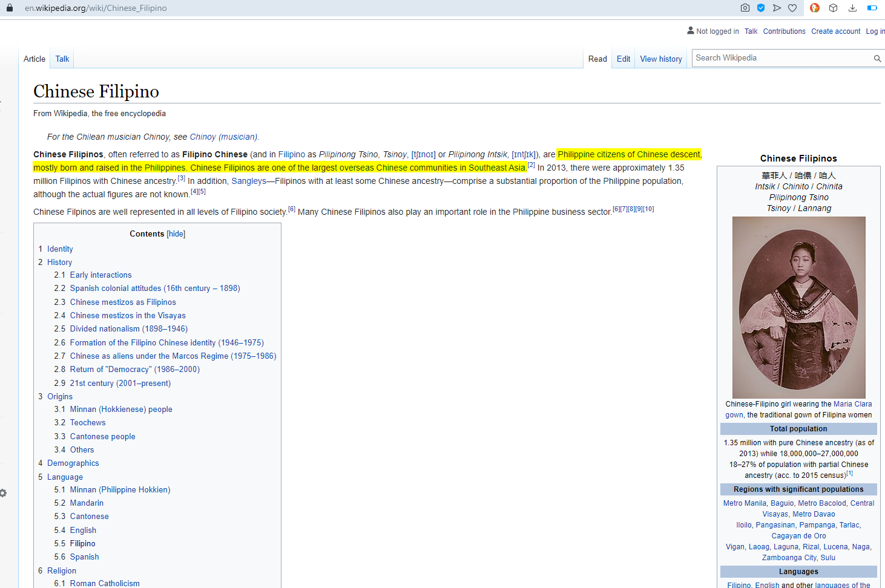Add page to bookmarks with heart icon
The width and height of the screenshot is (885, 588).
click(x=792, y=8)
